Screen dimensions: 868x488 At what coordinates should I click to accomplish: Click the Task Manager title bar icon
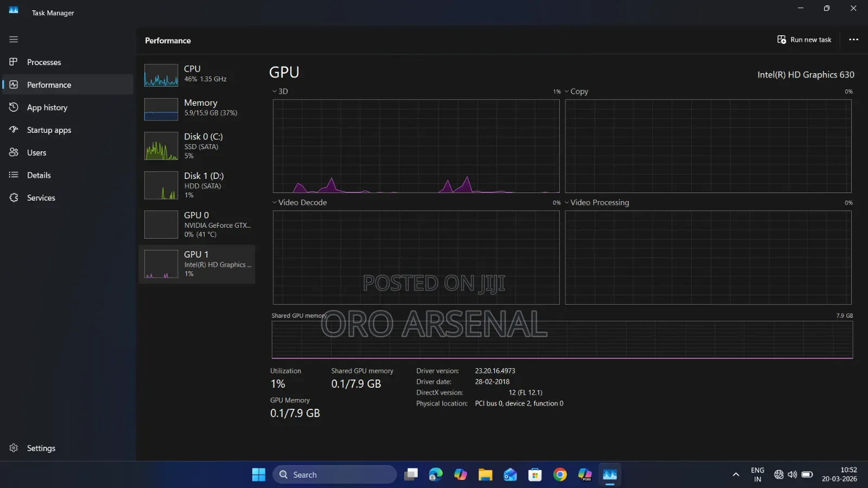[14, 10]
